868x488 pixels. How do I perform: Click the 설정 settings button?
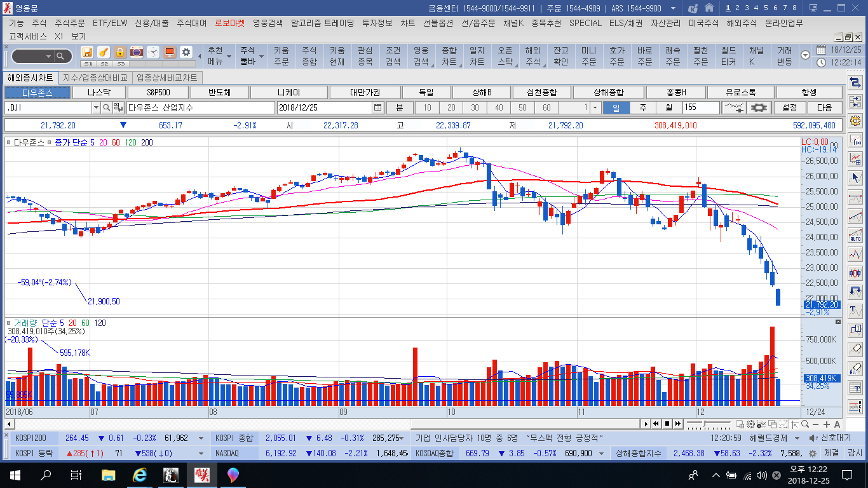coord(790,108)
